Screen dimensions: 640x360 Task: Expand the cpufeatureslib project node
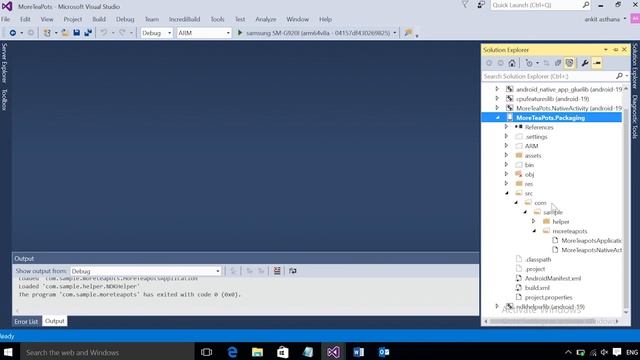click(x=497, y=98)
